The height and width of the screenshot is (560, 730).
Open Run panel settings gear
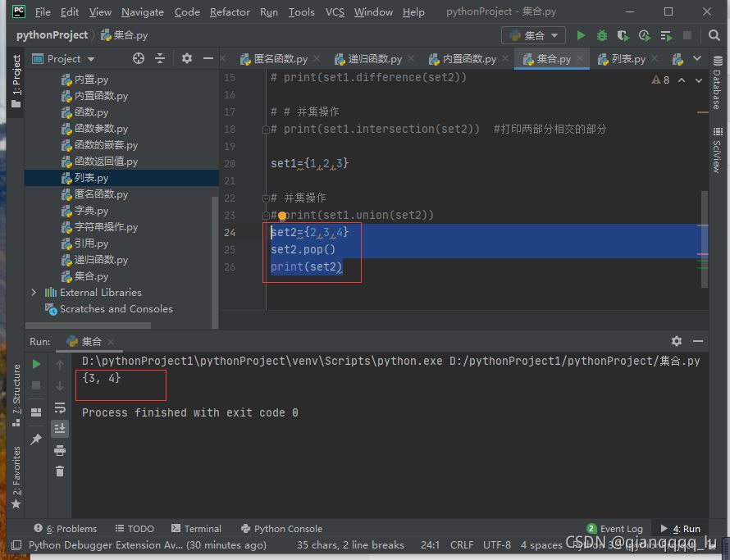677,341
